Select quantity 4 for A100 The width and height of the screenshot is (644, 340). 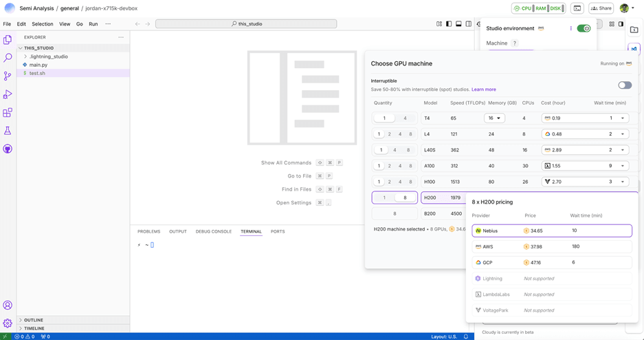click(x=400, y=166)
